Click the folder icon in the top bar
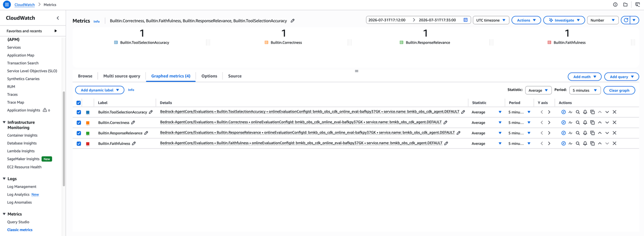644x236 pixels. tap(626, 4)
